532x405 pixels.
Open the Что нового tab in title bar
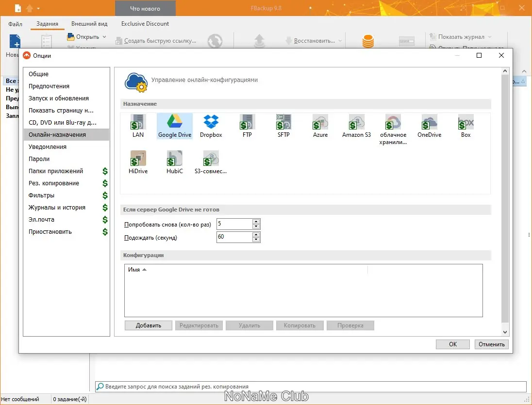[x=145, y=8]
